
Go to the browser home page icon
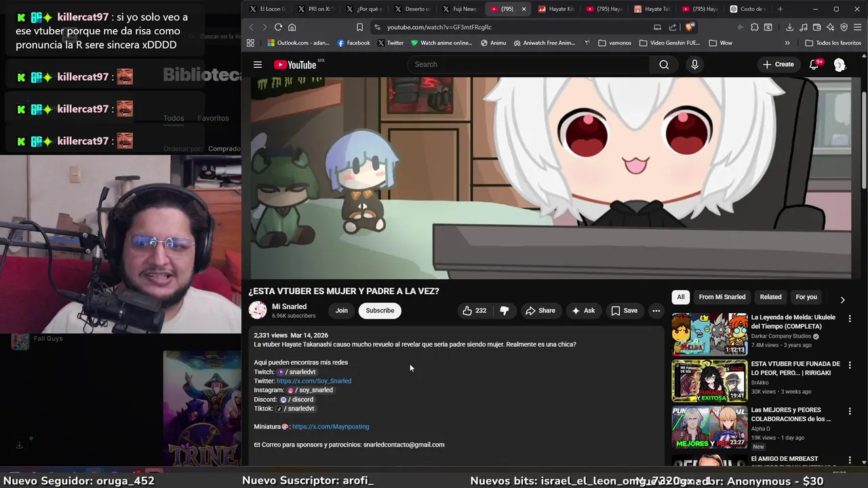[x=292, y=27]
